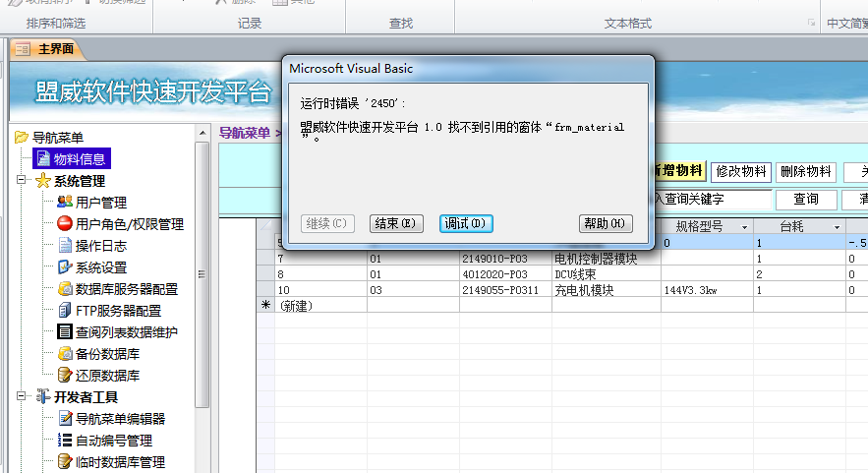Open 备份数据库 in the tree
Viewport: 868px width, 473px height.
pos(107,353)
